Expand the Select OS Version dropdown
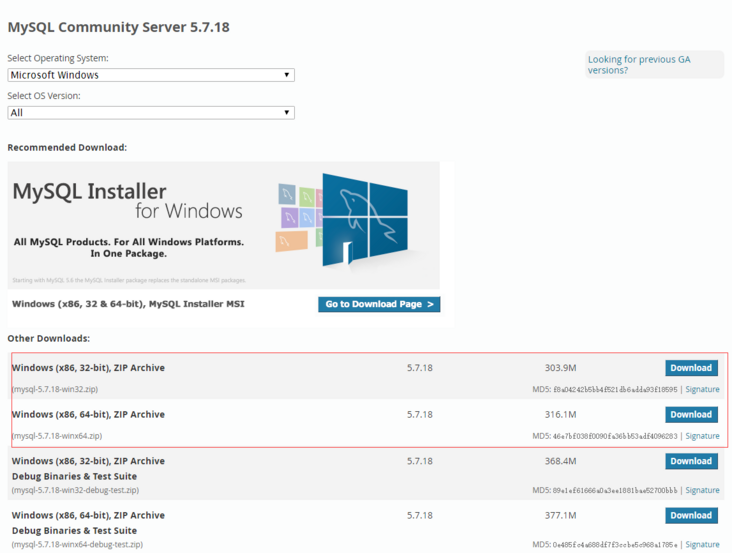 [150, 113]
